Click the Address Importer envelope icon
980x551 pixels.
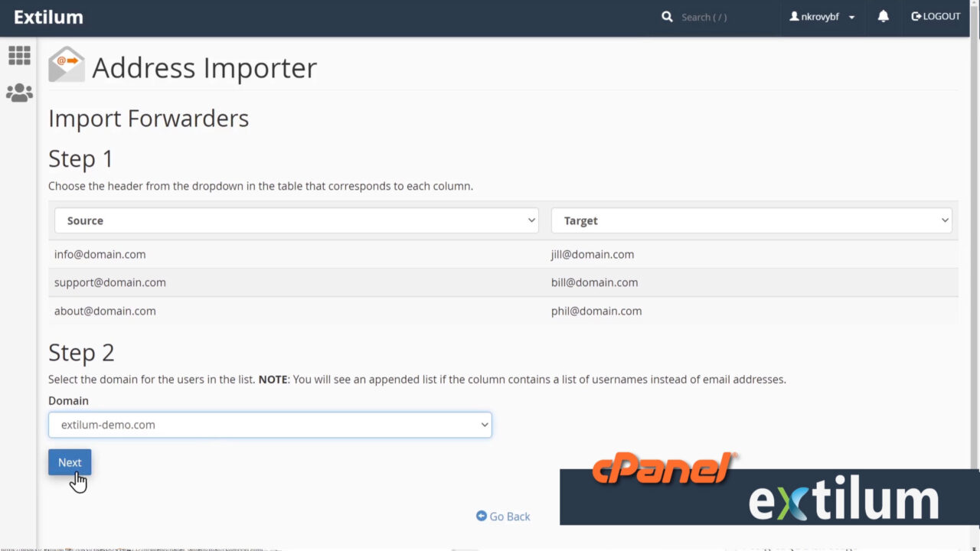coord(66,65)
